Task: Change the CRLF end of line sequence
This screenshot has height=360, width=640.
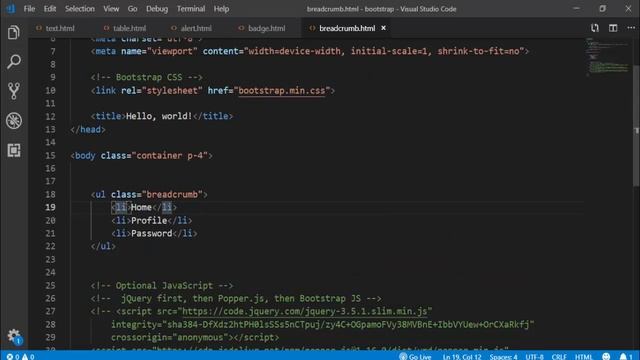Action: 559,356
